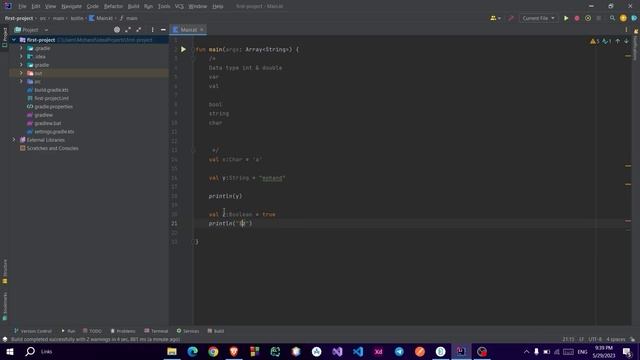Open the Problems tool window
Image resolution: width=640 pixels, height=360 pixels.
(122, 331)
